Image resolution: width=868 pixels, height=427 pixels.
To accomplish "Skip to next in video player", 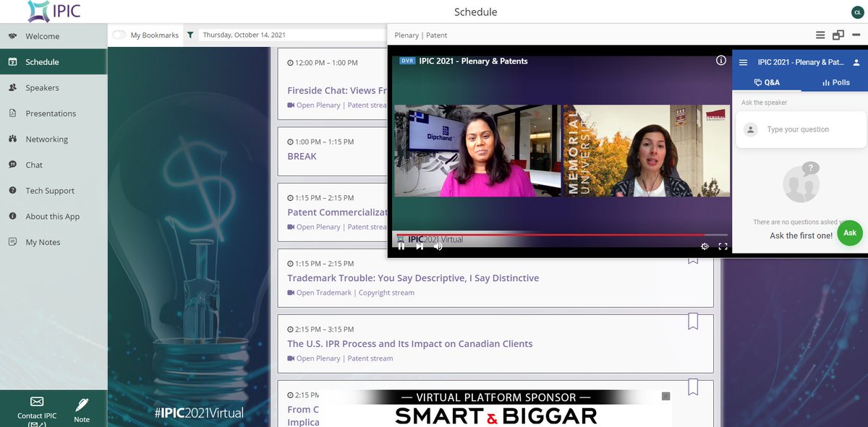I will point(420,246).
